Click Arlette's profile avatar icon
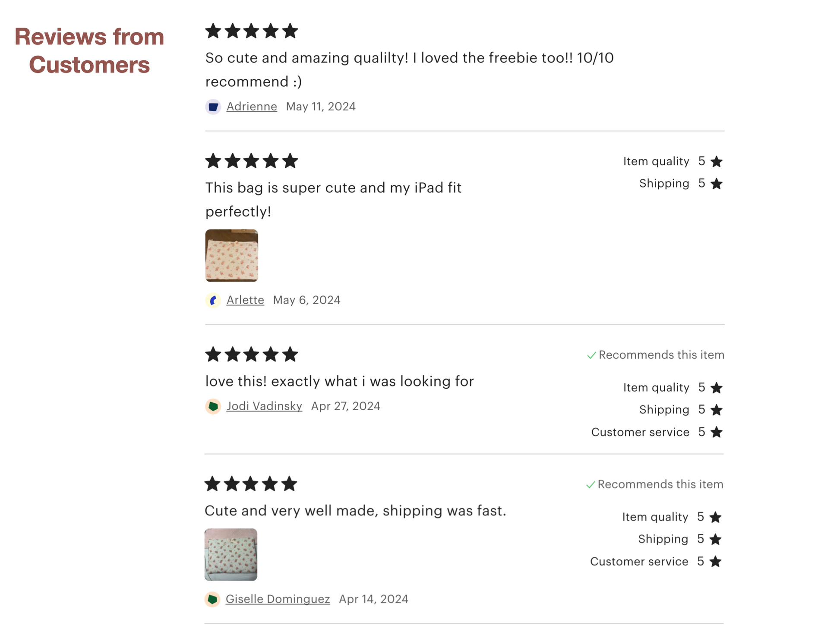This screenshot has height=628, width=840. 213,300
